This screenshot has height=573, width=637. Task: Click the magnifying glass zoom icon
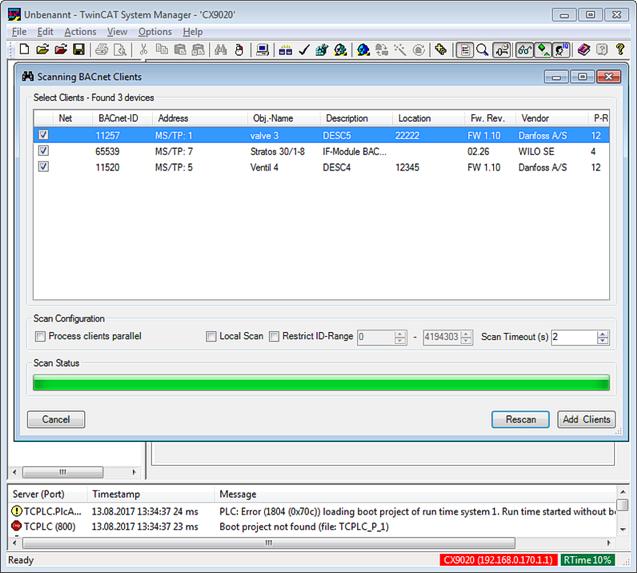pos(482,50)
